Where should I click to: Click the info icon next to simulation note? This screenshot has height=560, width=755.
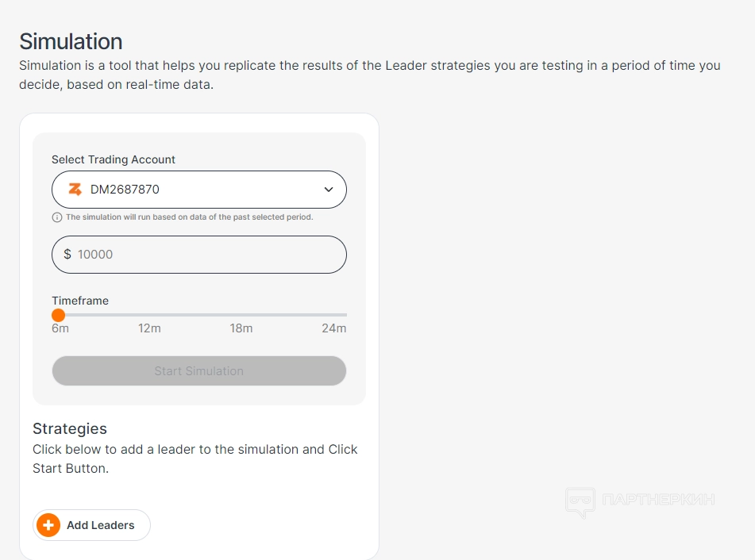point(56,217)
